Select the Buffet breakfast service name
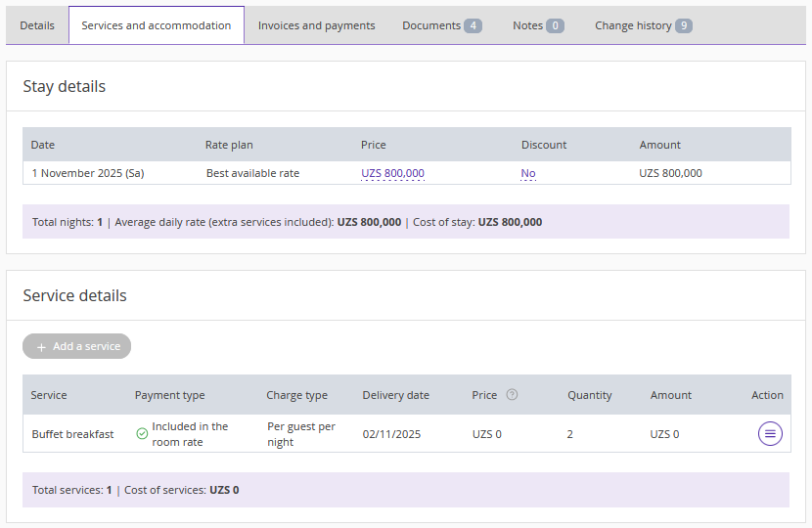Screen dimensions: 812x528 72,434
